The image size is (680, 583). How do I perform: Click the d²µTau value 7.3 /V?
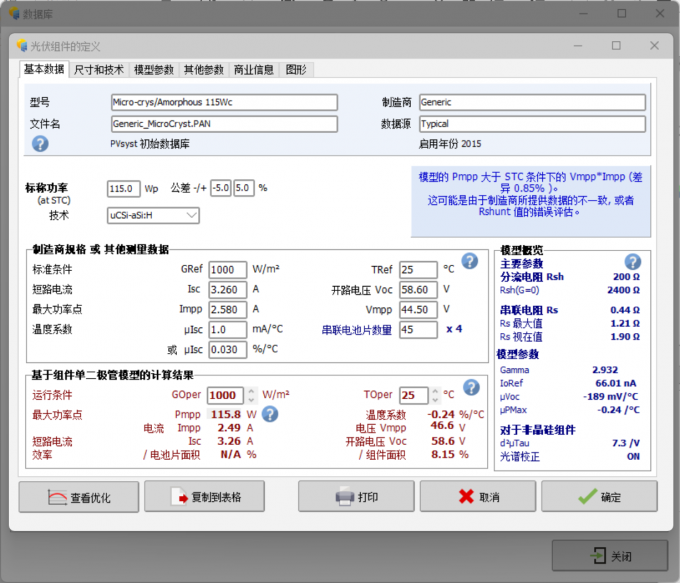(626, 443)
